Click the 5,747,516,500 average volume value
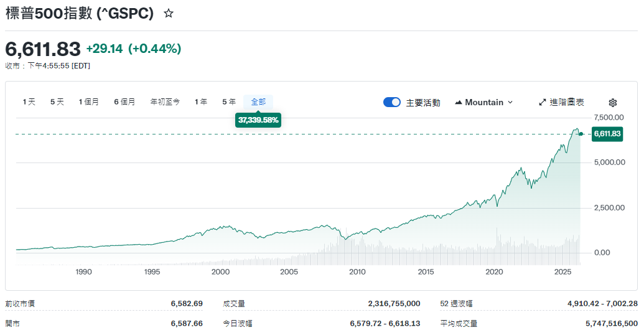644x330 pixels. coord(612,323)
